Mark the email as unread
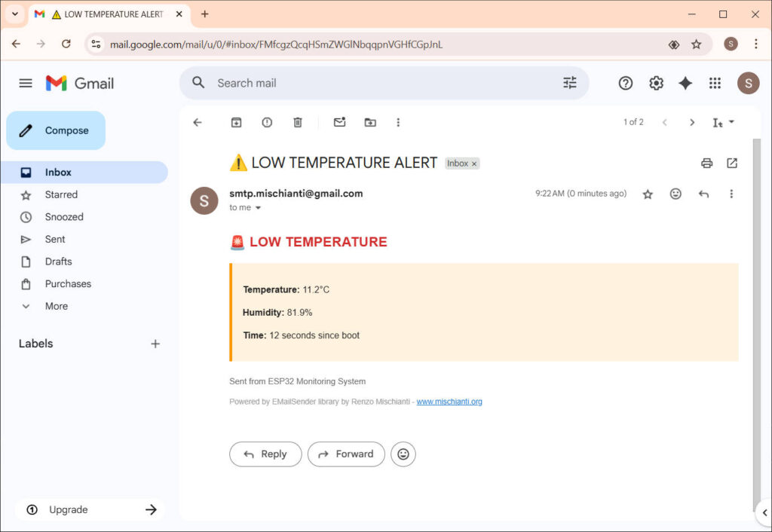The height and width of the screenshot is (532, 772). pyautogui.click(x=339, y=121)
